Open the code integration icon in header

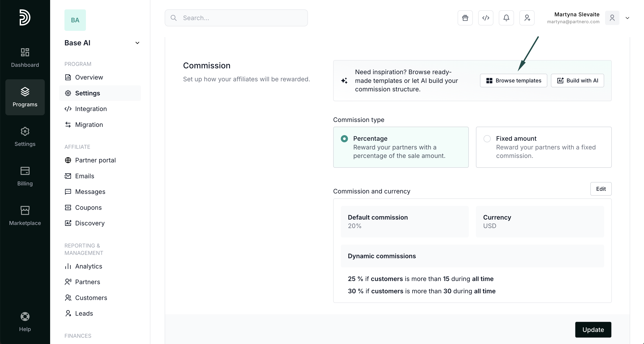tap(486, 18)
